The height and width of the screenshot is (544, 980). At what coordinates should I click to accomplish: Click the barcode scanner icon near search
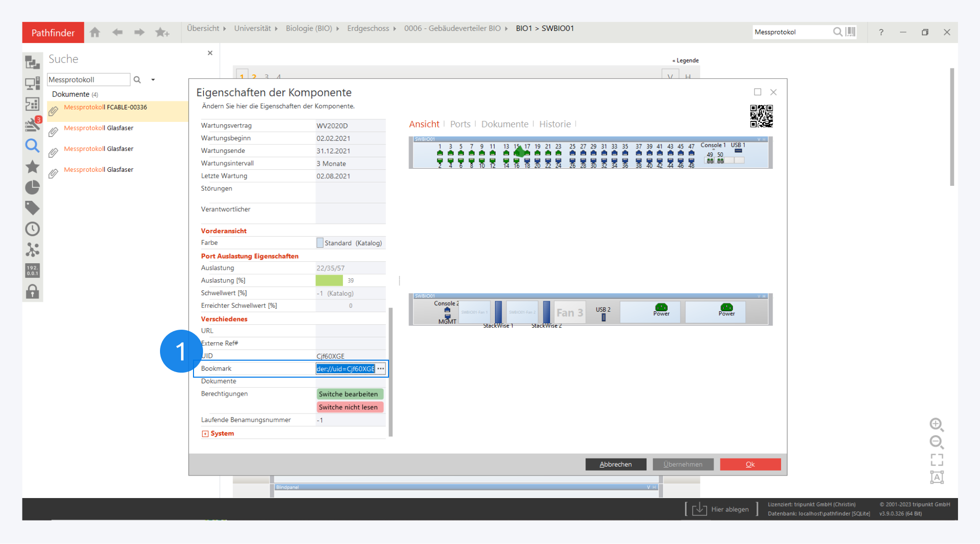pos(851,32)
